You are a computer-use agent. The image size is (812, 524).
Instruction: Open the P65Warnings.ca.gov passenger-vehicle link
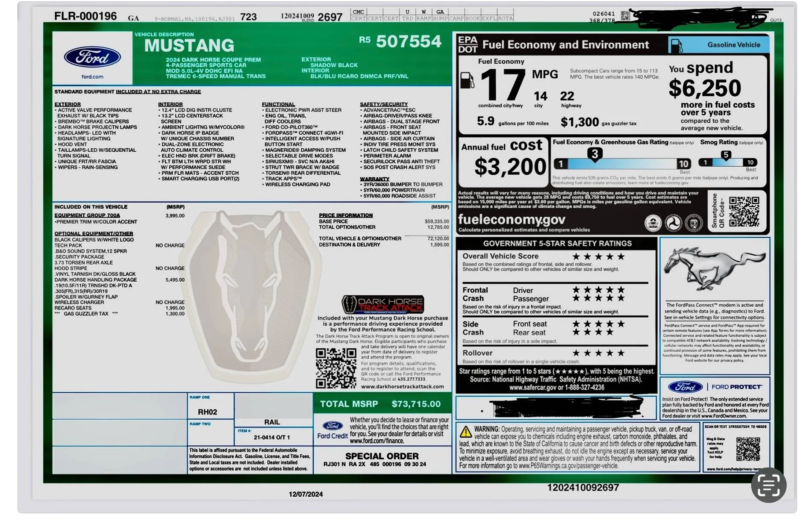[568, 466]
